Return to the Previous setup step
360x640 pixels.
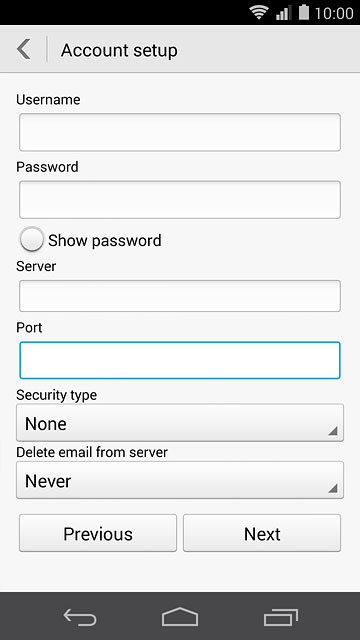click(x=98, y=533)
